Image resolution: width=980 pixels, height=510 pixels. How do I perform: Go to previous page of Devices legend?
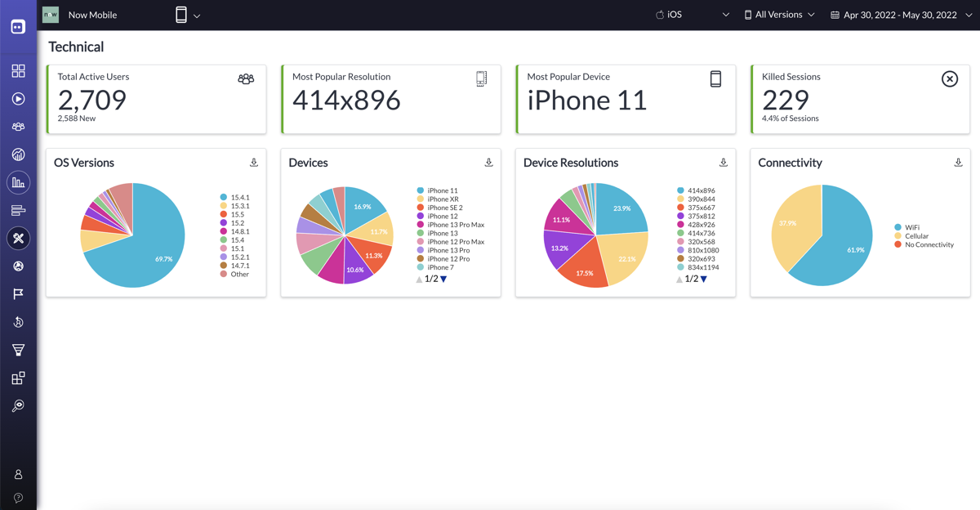point(420,280)
